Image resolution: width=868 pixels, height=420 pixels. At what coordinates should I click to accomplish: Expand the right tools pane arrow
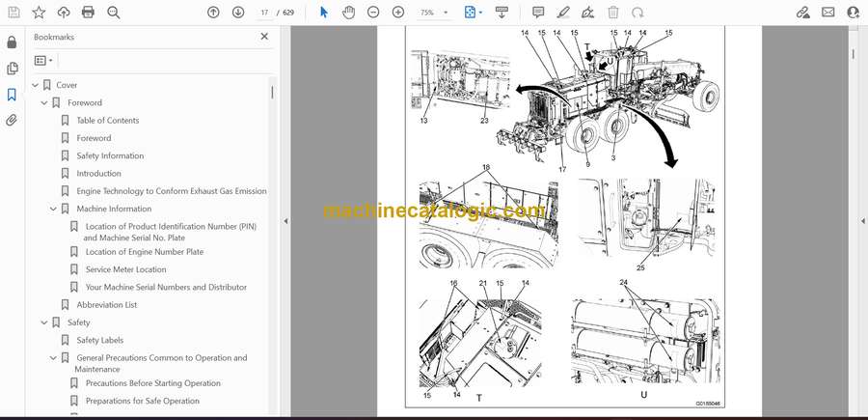(862, 221)
